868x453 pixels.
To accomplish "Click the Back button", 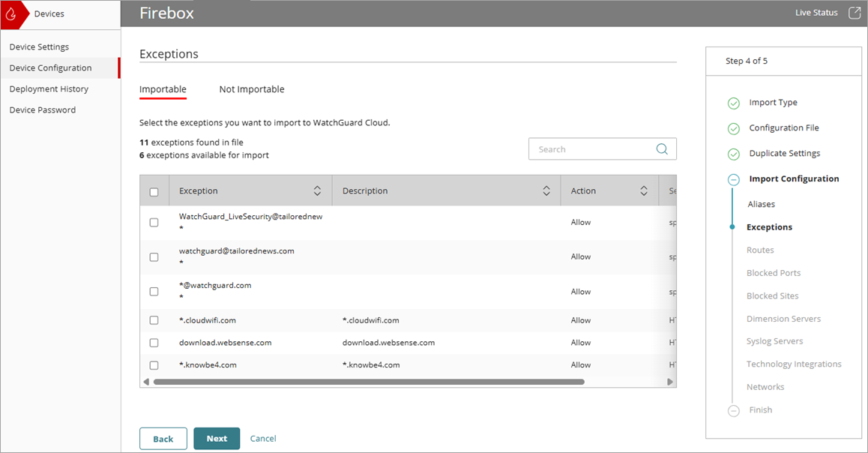I will 163,439.
